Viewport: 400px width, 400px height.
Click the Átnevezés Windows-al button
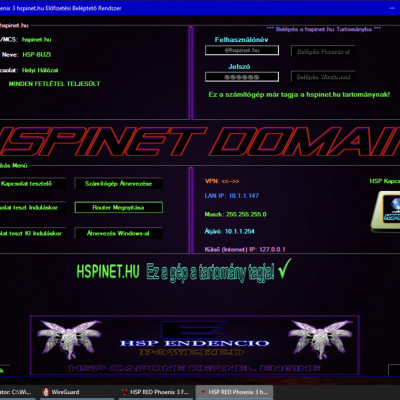pyautogui.click(x=118, y=233)
